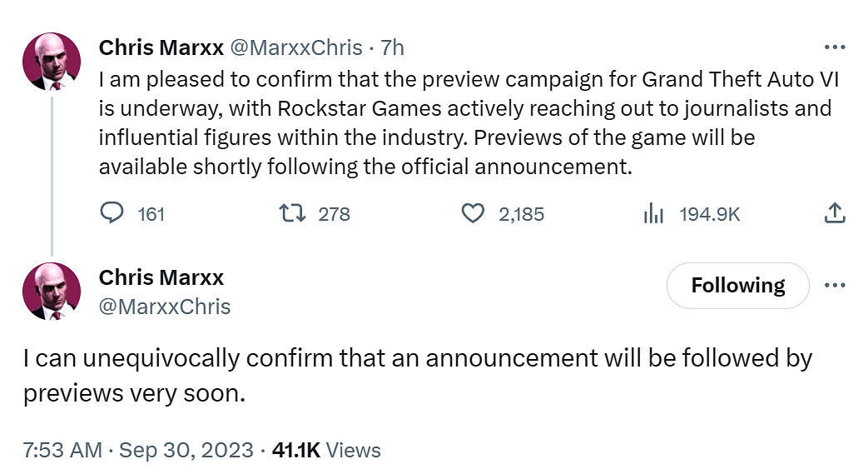Image resolution: width=868 pixels, height=474 pixels.
Task: Click the reply speech bubble icon
Action: 112,214
